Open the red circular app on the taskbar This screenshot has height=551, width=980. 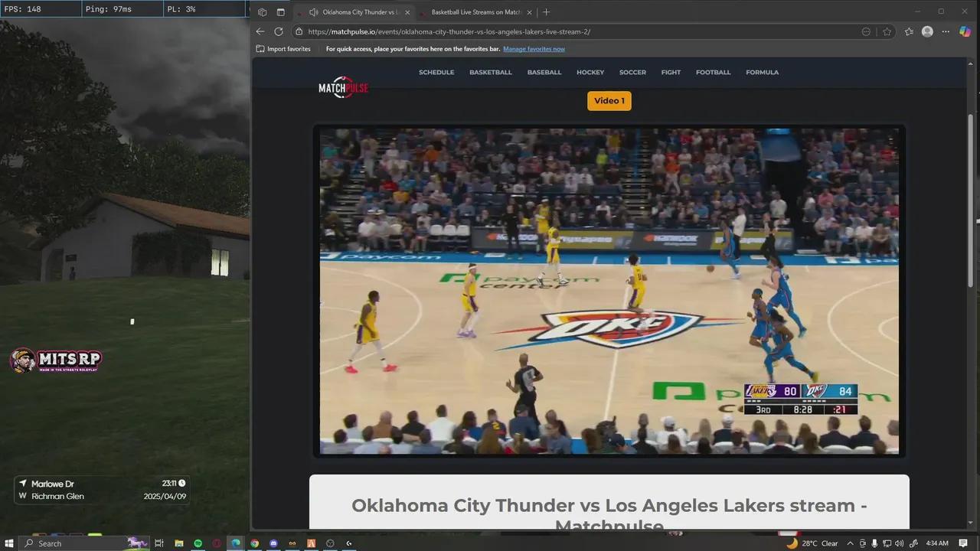(x=217, y=543)
